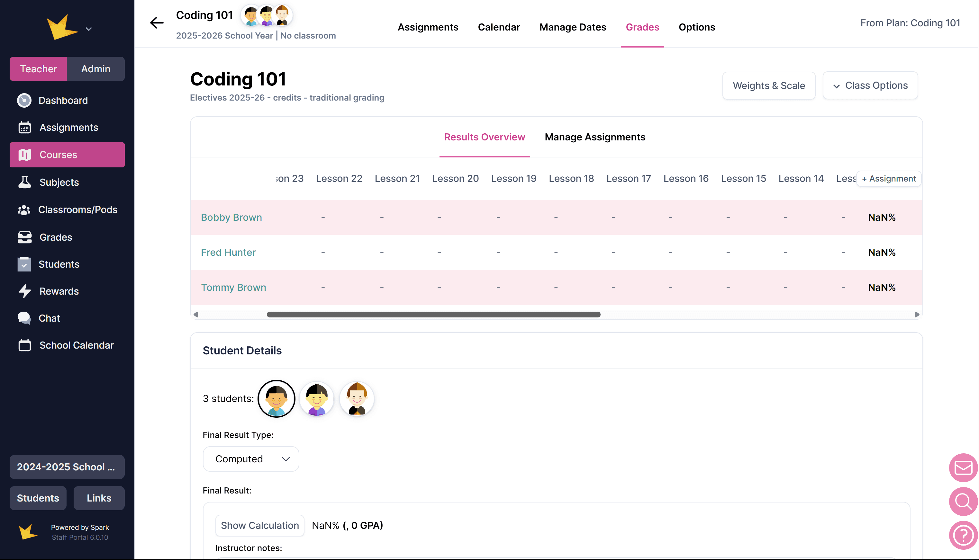Image resolution: width=979 pixels, height=560 pixels.
Task: Expand the logo chevron menu
Action: 88,29
